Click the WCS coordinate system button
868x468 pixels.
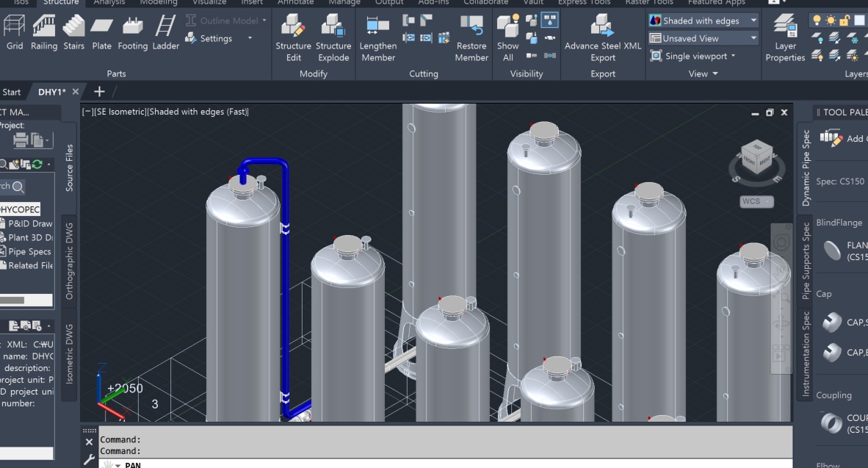[x=756, y=201]
